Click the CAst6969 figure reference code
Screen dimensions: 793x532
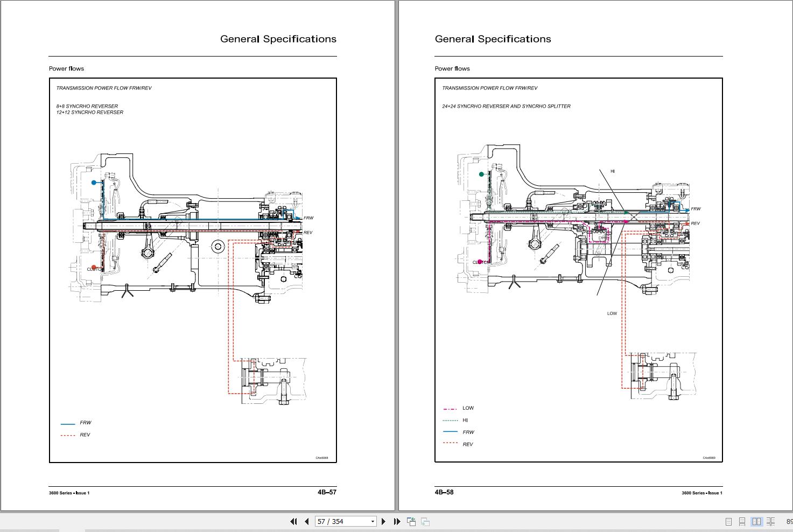click(x=709, y=458)
